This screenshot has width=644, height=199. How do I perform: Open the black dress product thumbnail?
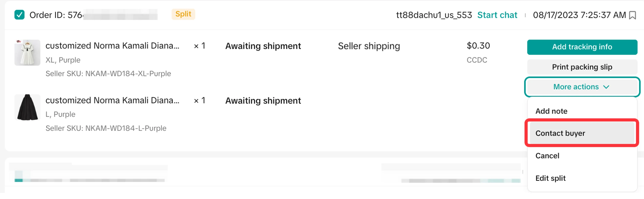click(x=27, y=107)
